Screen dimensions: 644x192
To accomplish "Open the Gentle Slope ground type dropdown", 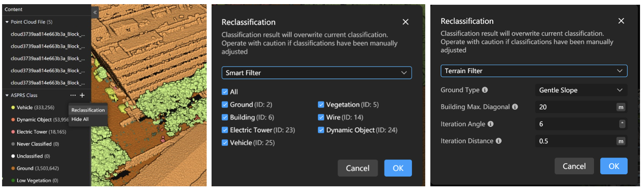I will (581, 90).
